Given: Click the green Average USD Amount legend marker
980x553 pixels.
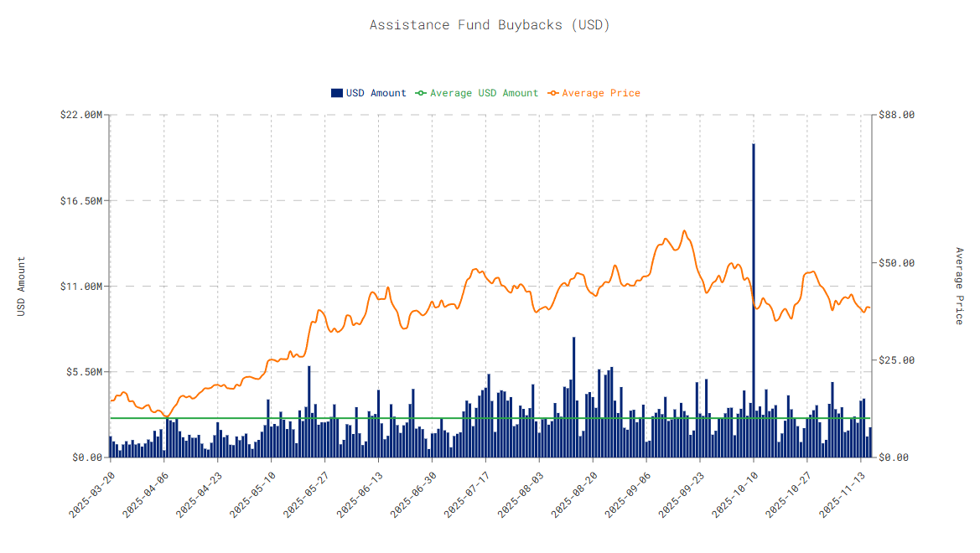Looking at the screenshot, I should pos(422,93).
